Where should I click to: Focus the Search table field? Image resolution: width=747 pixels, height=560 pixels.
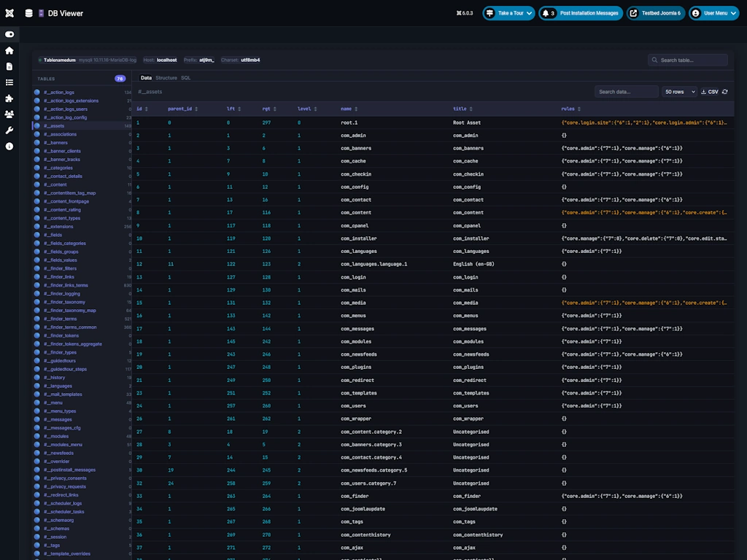point(687,60)
